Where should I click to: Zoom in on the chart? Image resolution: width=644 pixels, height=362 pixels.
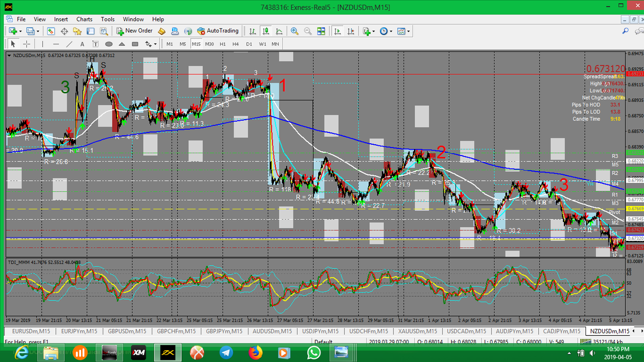coord(294,31)
